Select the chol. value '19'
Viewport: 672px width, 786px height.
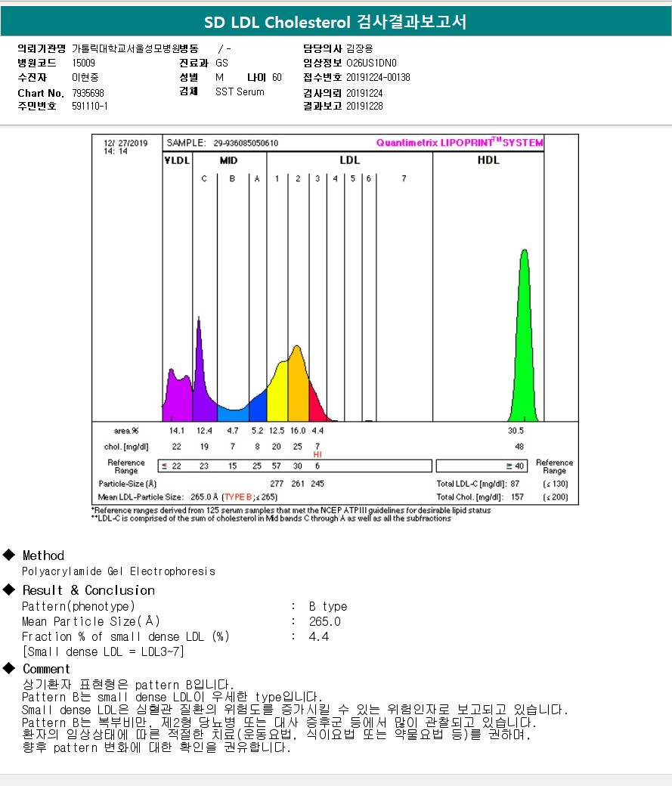coord(204,446)
